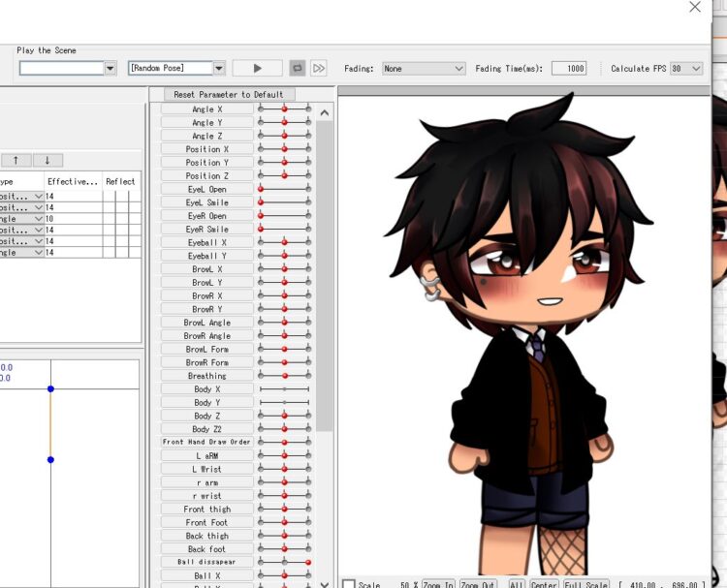Click the Full Scale button
The width and height of the screenshot is (727, 588).
tap(585, 584)
